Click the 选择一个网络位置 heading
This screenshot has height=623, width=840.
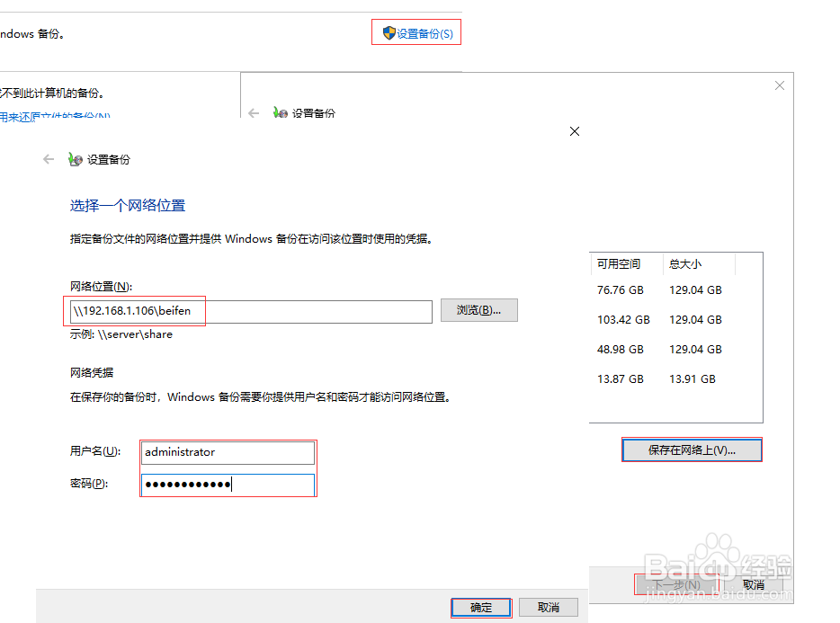point(128,206)
